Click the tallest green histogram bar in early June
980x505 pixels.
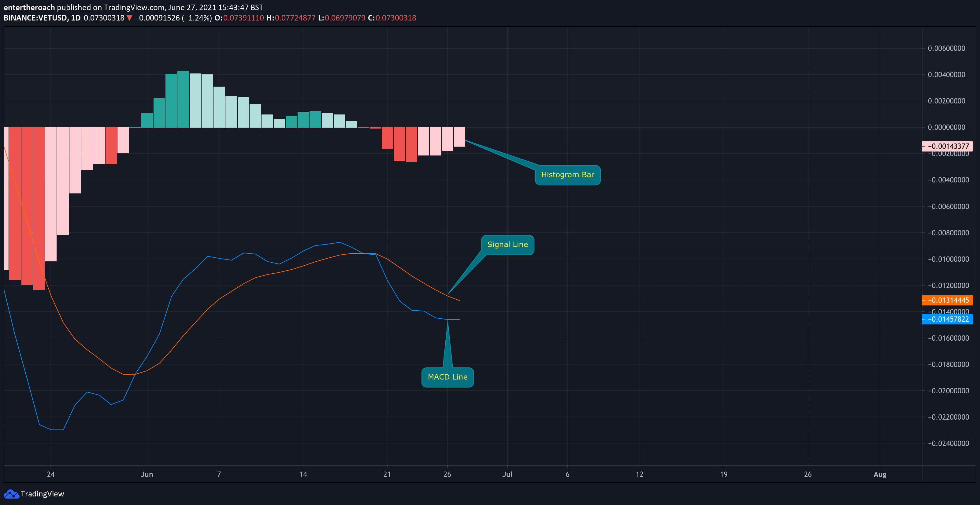183,99
